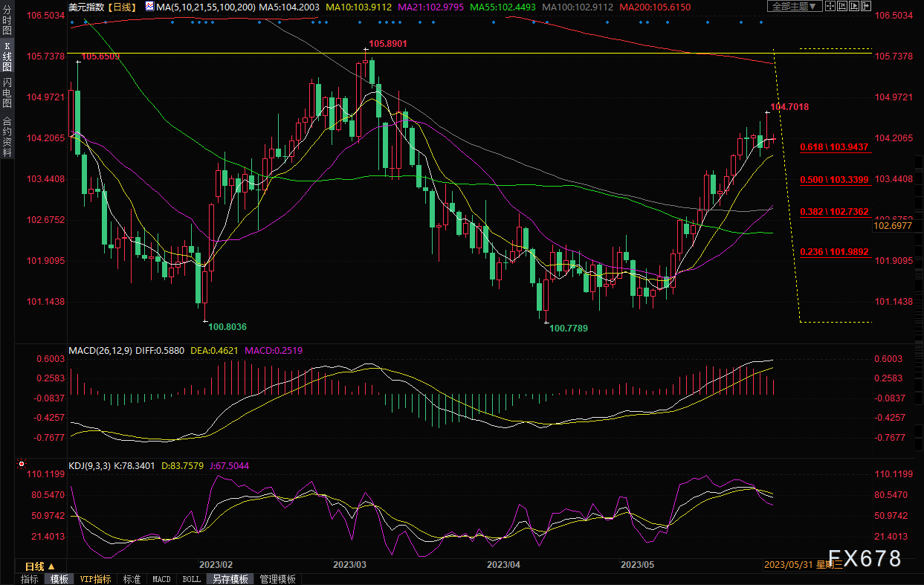Click the MA indicator chart icon
Viewport: 924px width, 585px height.
pos(149,7)
